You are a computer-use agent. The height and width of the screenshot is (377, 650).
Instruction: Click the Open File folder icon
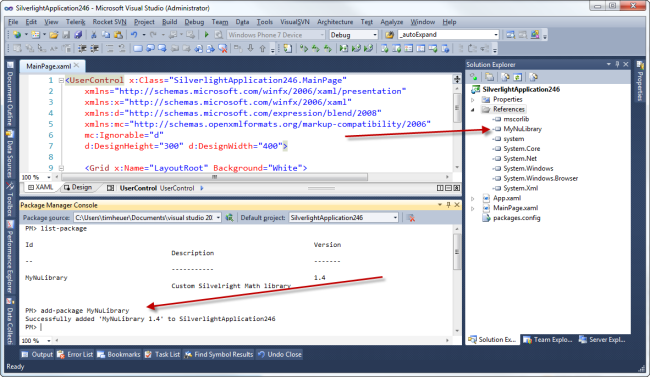point(53,35)
